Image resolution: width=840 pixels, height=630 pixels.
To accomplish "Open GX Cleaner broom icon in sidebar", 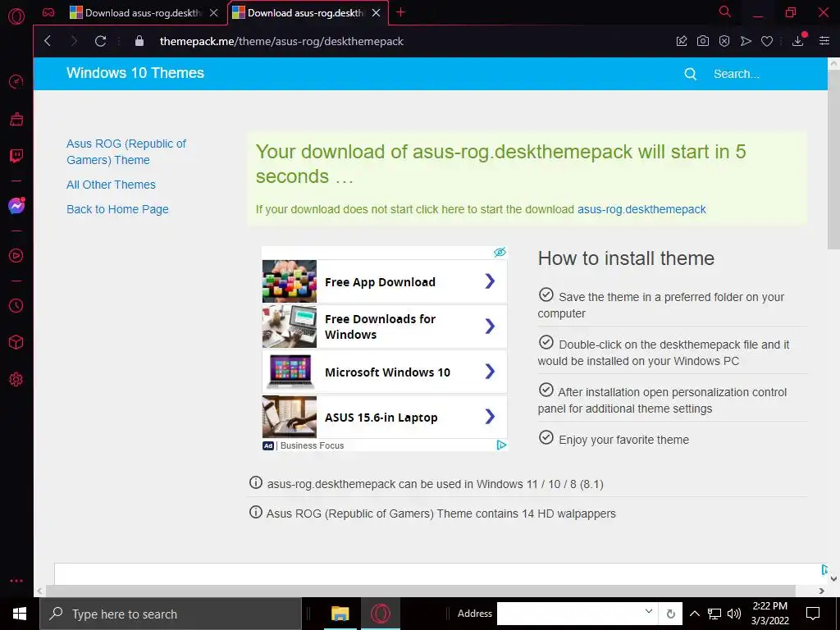I will [16, 119].
